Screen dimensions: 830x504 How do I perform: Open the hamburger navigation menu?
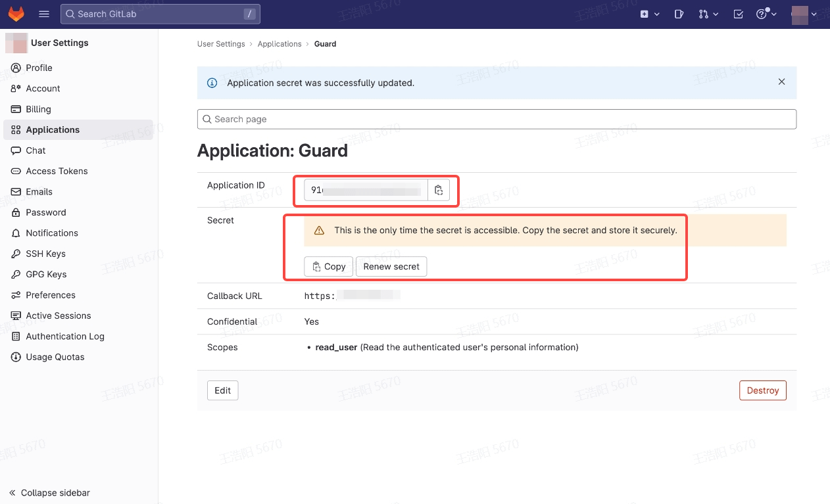(x=44, y=14)
